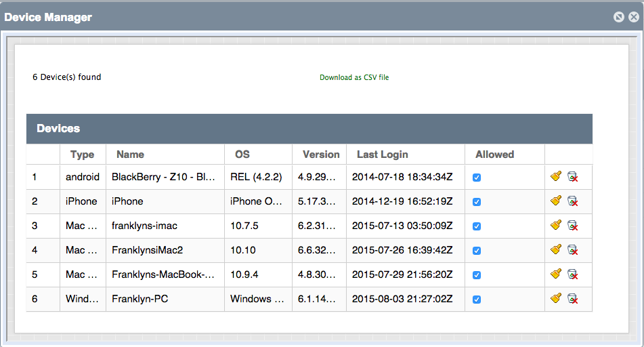Toggle Allowed checkbox for Franklyns-MacBook device
Screen dimensions: 644x347
click(x=477, y=275)
